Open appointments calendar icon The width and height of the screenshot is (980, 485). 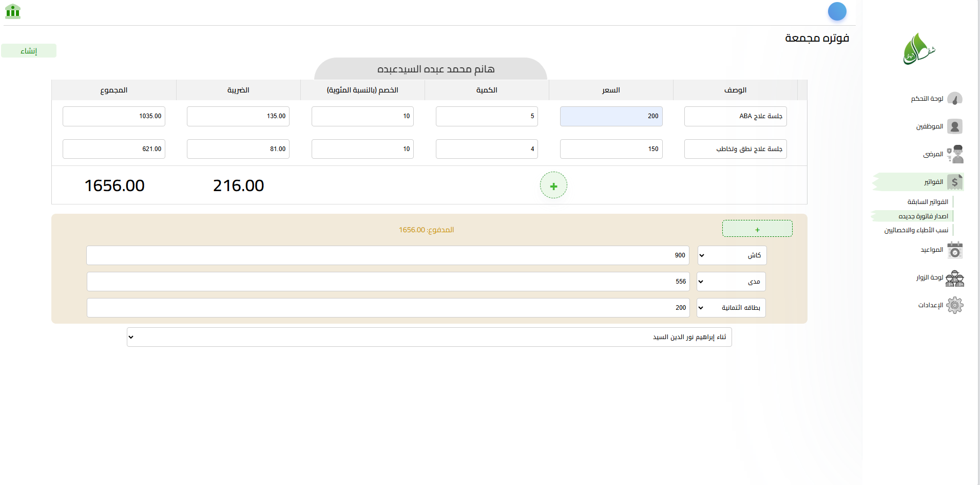pos(954,250)
